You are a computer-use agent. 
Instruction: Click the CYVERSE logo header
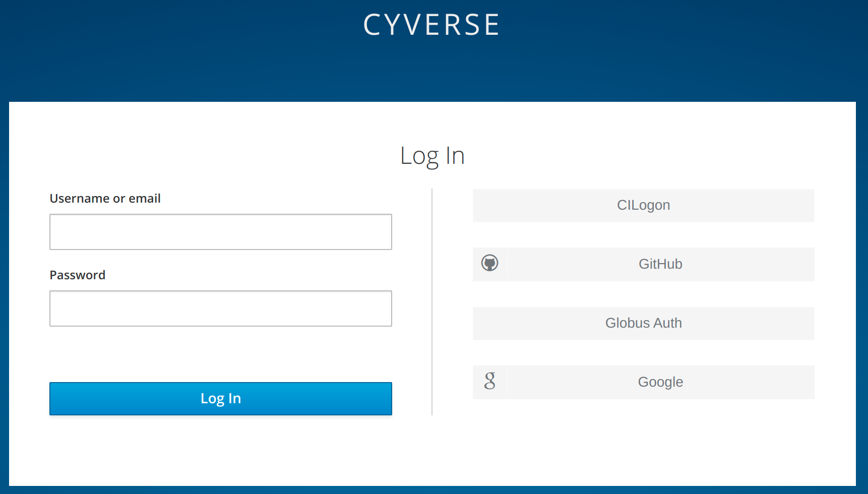(x=431, y=25)
